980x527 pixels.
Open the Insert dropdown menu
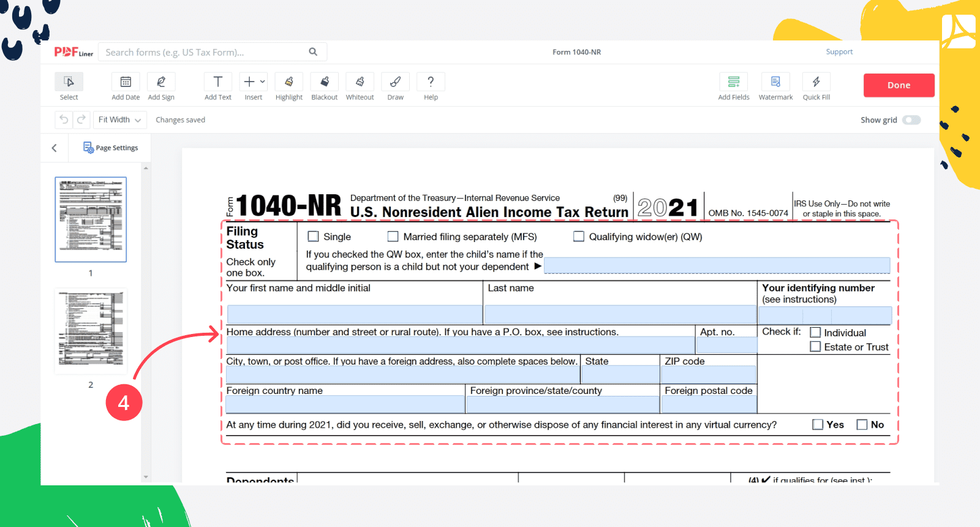coord(254,82)
